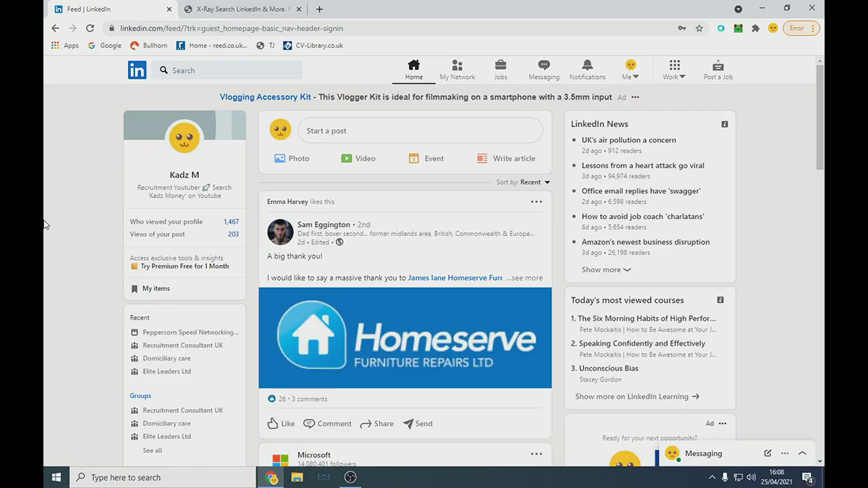Bookmark page with Chrome star icon
Image resolution: width=868 pixels, height=488 pixels.
pyautogui.click(x=699, y=28)
